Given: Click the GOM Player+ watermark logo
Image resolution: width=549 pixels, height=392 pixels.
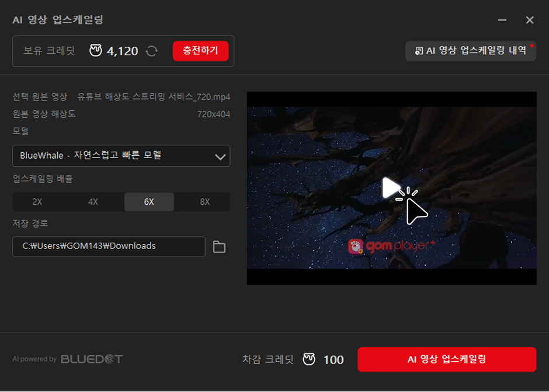Looking at the screenshot, I should point(391,246).
